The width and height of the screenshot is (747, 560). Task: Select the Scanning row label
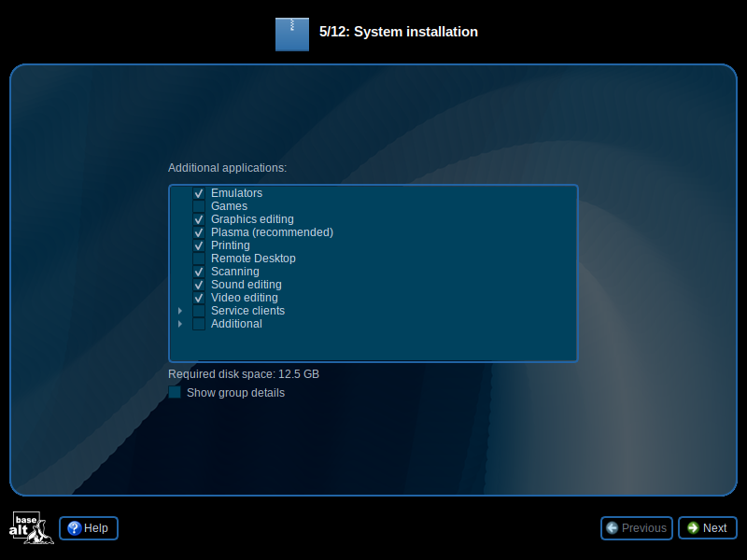click(x=235, y=272)
